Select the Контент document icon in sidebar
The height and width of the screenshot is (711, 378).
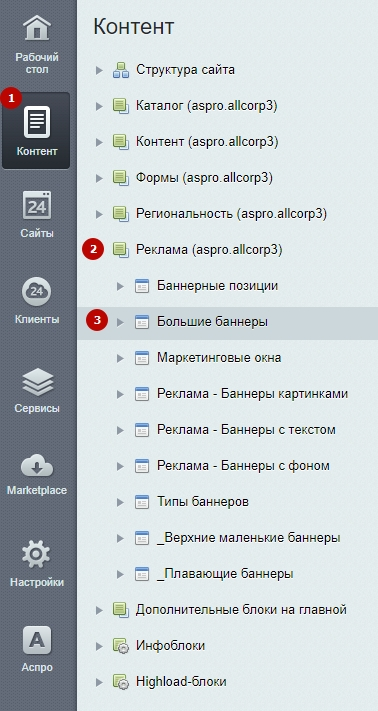(37, 122)
